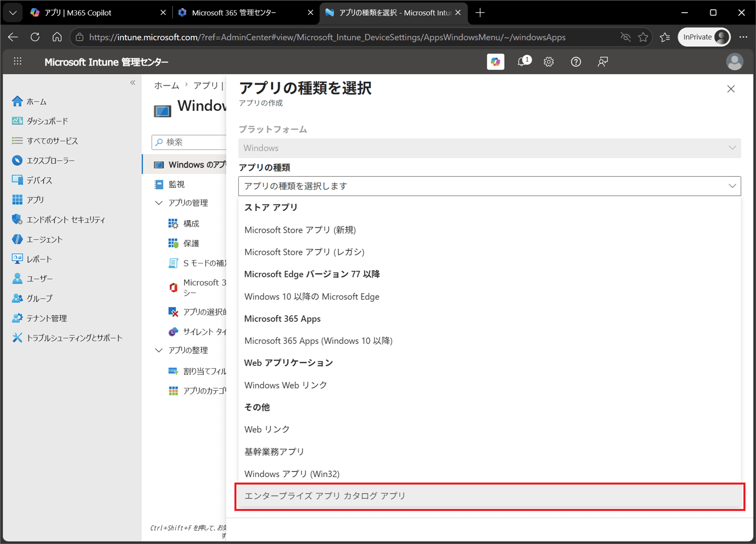Open a new browser tab
The width and height of the screenshot is (756, 544).
click(x=480, y=13)
